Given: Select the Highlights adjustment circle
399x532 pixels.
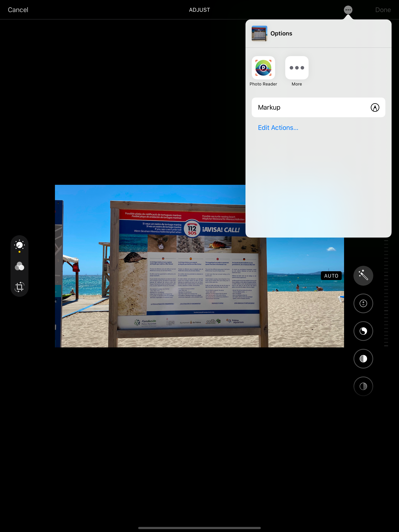Looking at the screenshot, I should (x=363, y=359).
